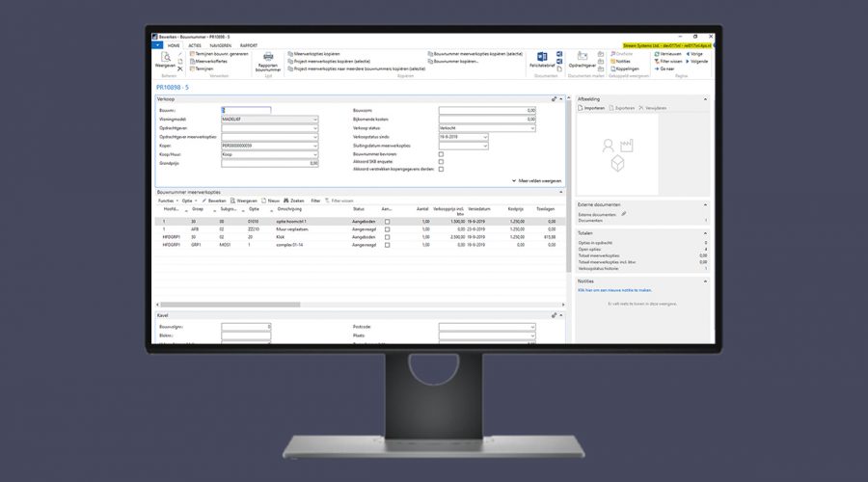Go to Vorige record

click(x=694, y=54)
